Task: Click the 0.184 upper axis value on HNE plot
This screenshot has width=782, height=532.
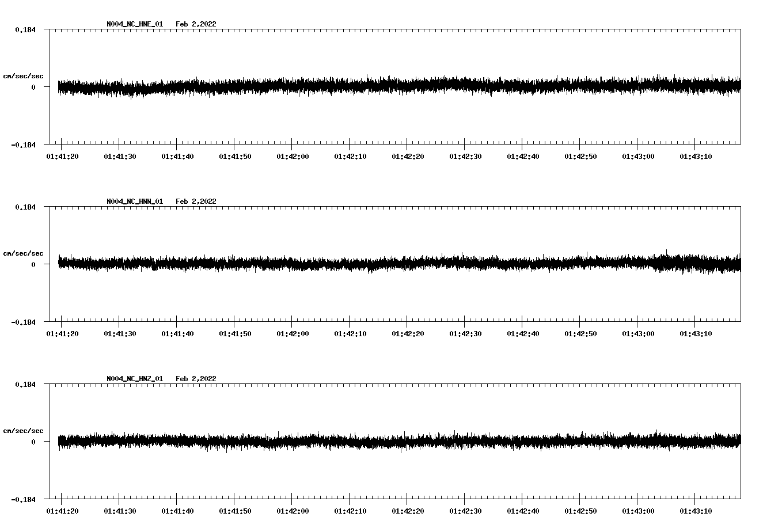Action: [25, 29]
